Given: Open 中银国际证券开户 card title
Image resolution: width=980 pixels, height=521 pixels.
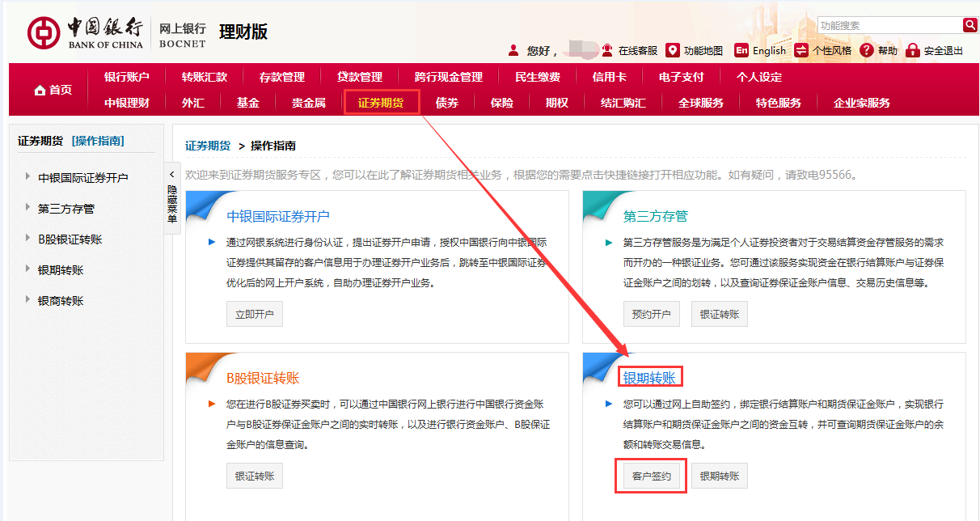Looking at the screenshot, I should (278, 216).
